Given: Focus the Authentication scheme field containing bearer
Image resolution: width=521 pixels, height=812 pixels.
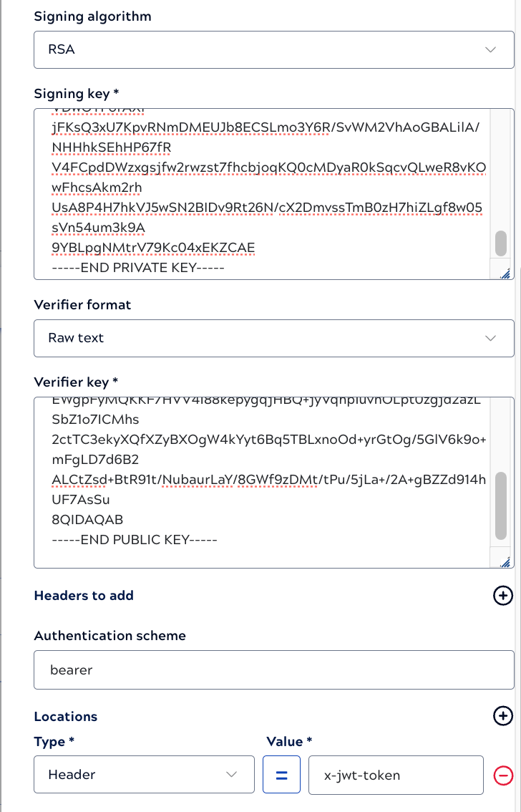Looking at the screenshot, I should [x=274, y=670].
